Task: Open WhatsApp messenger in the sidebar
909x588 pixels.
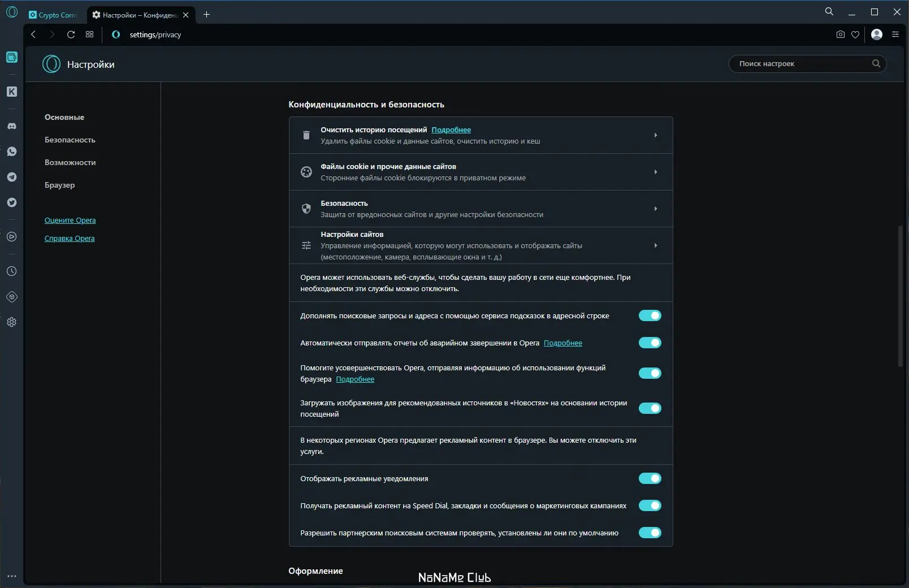Action: (12, 152)
